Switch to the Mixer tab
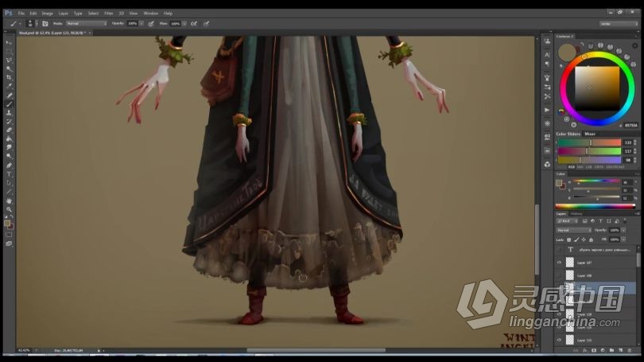The width and height of the screenshot is (644, 362). point(590,134)
